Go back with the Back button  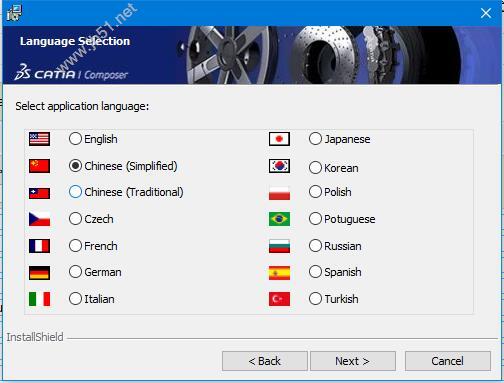tap(265, 361)
